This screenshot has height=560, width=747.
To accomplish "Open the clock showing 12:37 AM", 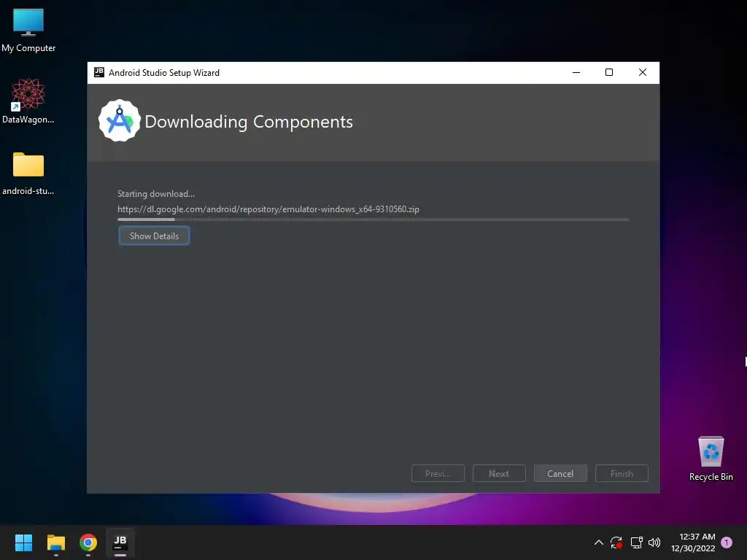I will tap(693, 542).
